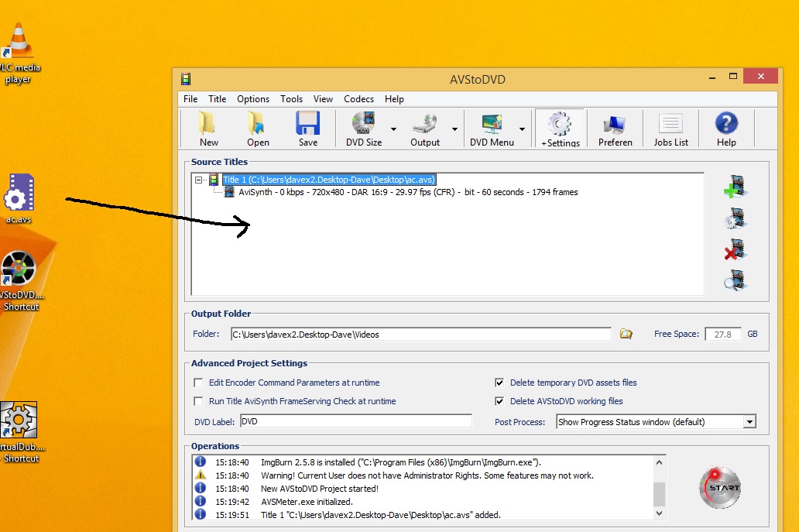
Task: Open the Options menu
Action: [x=252, y=99]
